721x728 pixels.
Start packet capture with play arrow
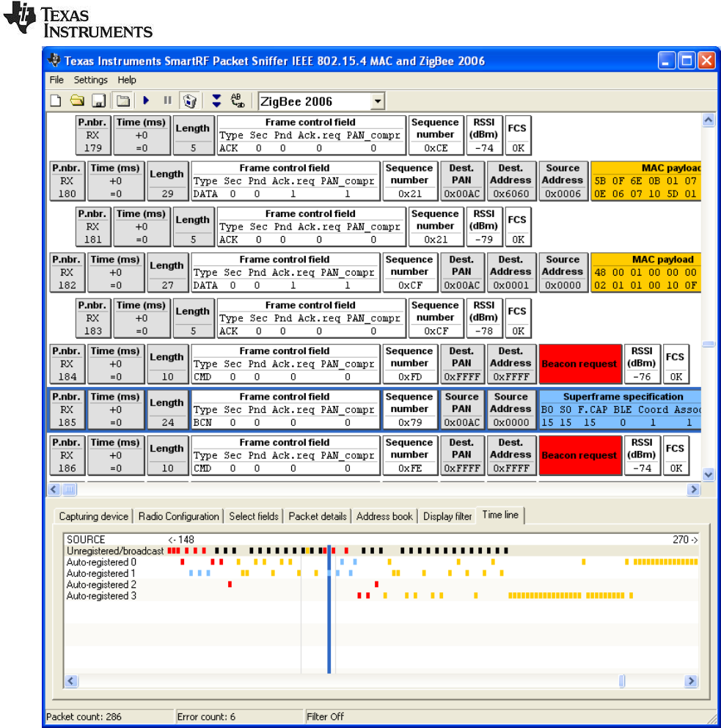(146, 100)
